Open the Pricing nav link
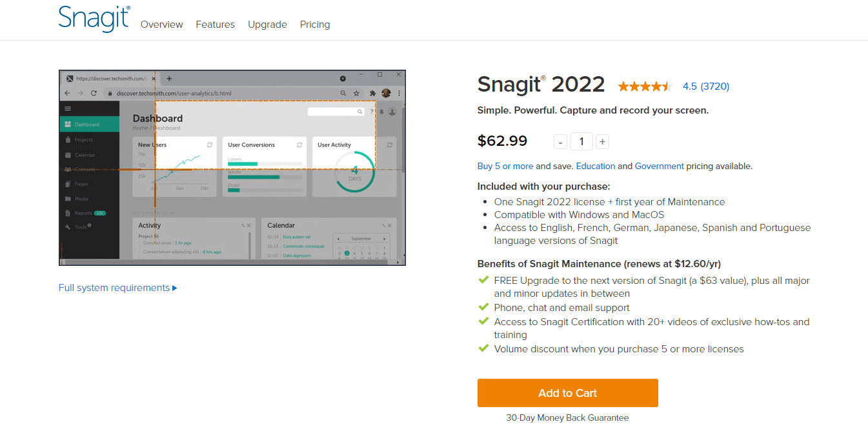This screenshot has width=868, height=442. [315, 25]
